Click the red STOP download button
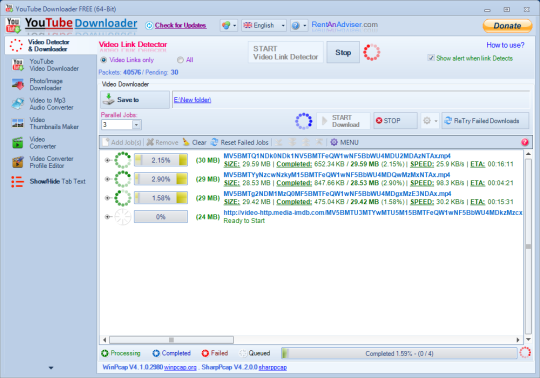 click(x=395, y=121)
